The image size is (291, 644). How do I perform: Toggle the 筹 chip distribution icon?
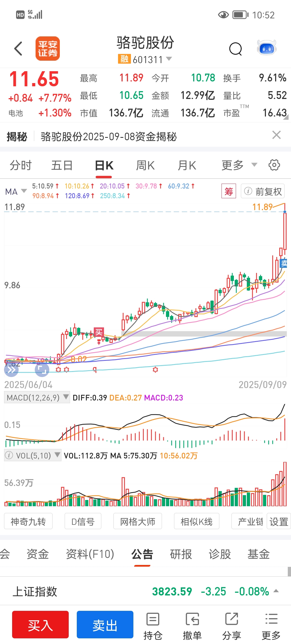pos(229,191)
